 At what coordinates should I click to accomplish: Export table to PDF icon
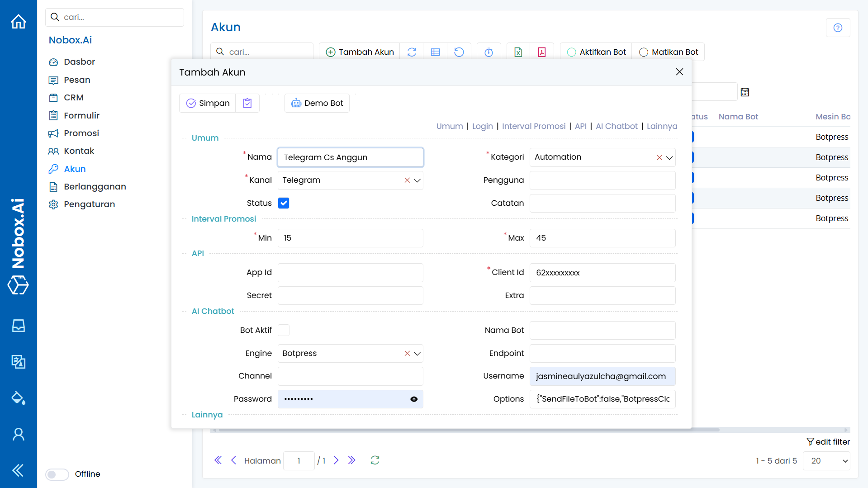click(x=542, y=52)
